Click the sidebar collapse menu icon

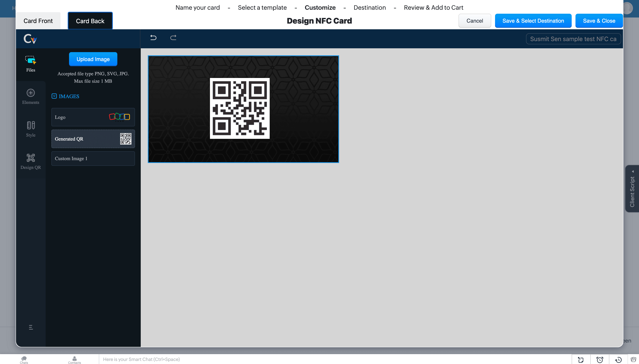tap(31, 327)
